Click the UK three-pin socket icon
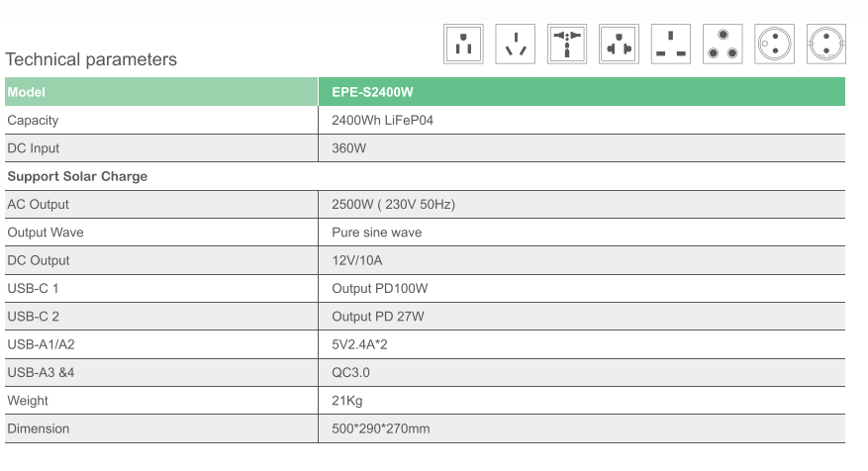 [x=671, y=44]
